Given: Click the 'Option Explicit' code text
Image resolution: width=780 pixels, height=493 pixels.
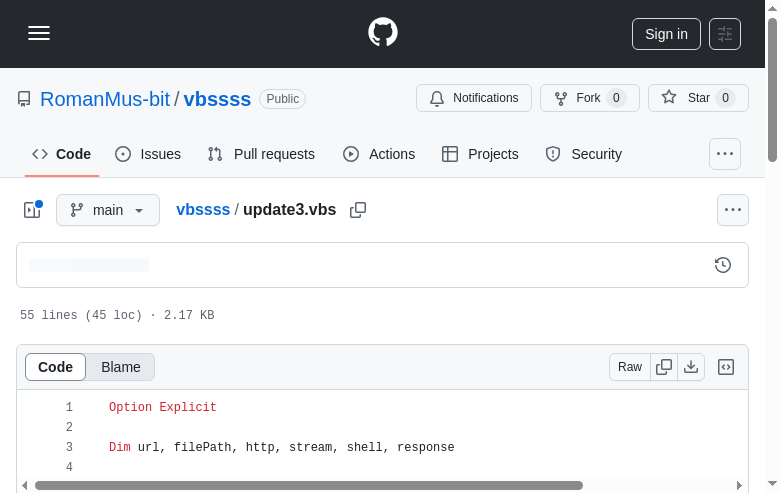Looking at the screenshot, I should [163, 407].
